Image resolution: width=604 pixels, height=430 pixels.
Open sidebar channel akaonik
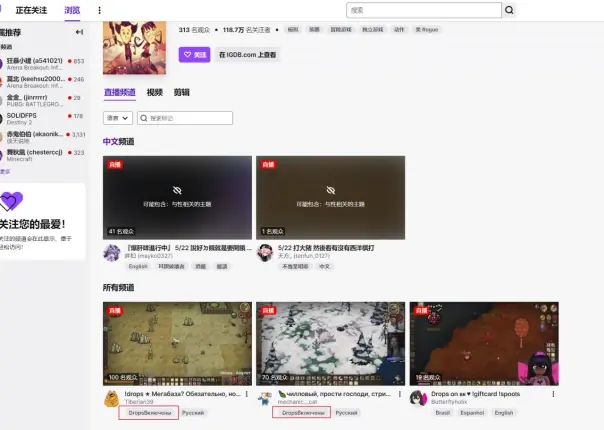tap(42, 137)
